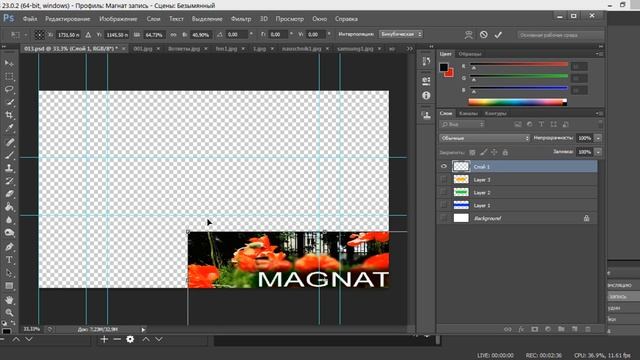640x360 pixels.
Task: Open the interpolation dropdown (Бикубическая)
Action: point(401,34)
